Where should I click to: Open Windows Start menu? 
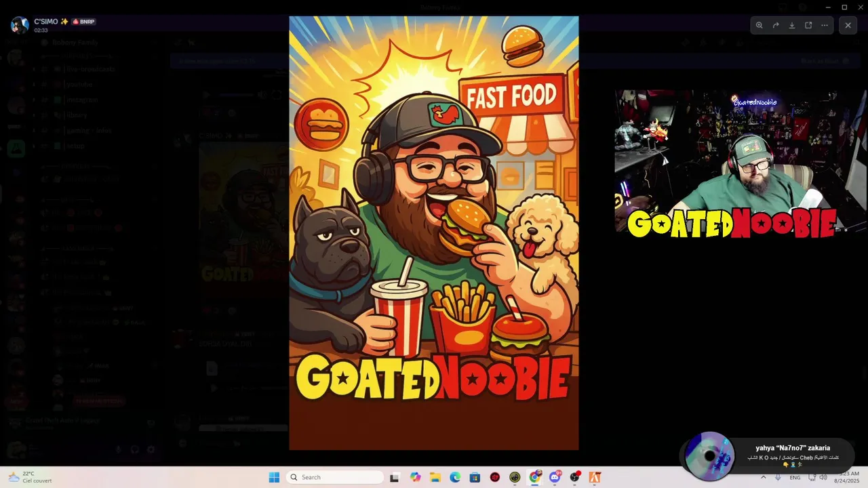coord(274,477)
